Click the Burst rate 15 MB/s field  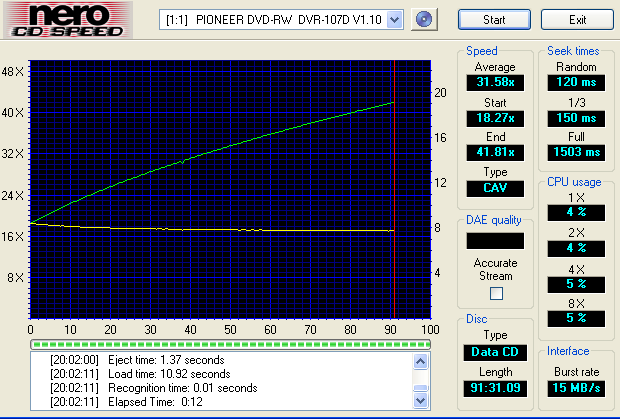[577, 388]
